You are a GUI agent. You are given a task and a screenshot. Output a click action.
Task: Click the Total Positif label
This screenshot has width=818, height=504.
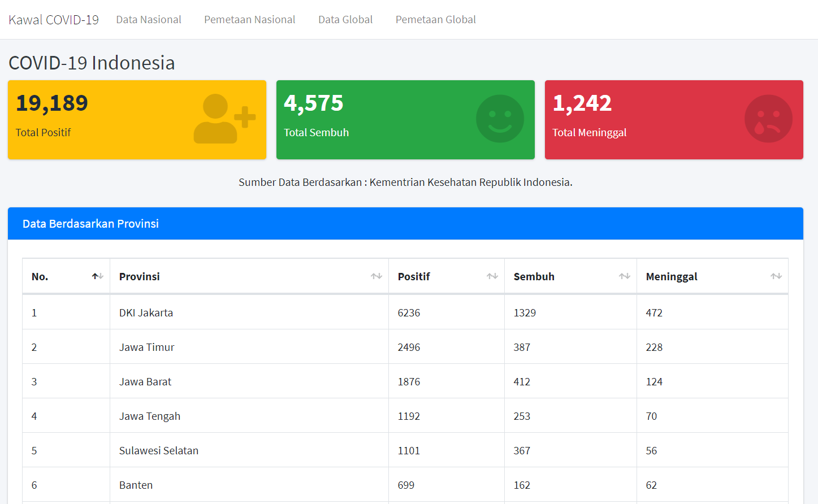tap(43, 133)
